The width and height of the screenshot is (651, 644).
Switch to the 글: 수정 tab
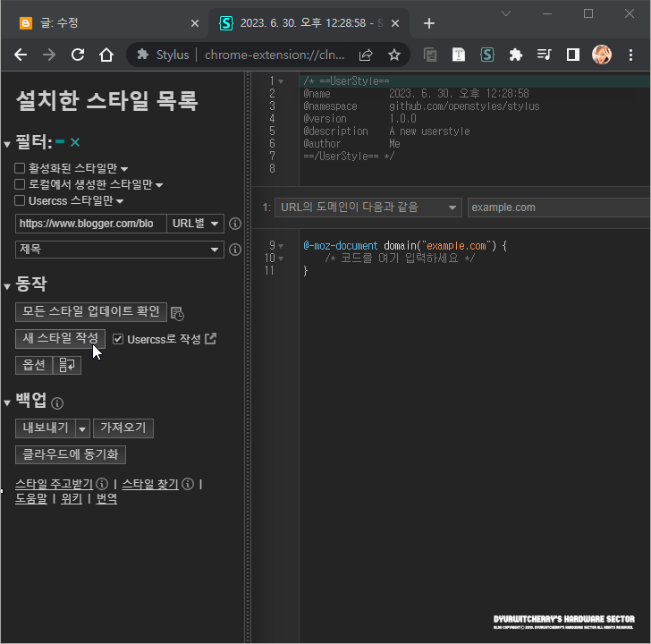tap(104, 23)
